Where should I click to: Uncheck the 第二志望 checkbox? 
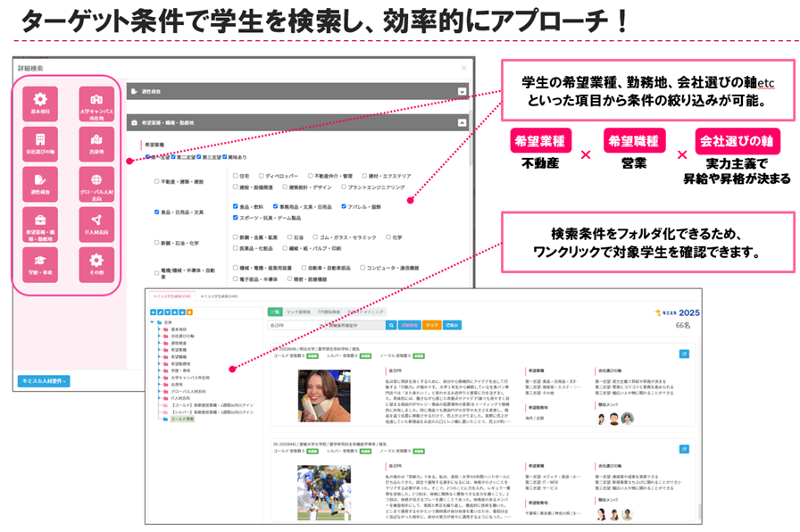click(x=173, y=157)
